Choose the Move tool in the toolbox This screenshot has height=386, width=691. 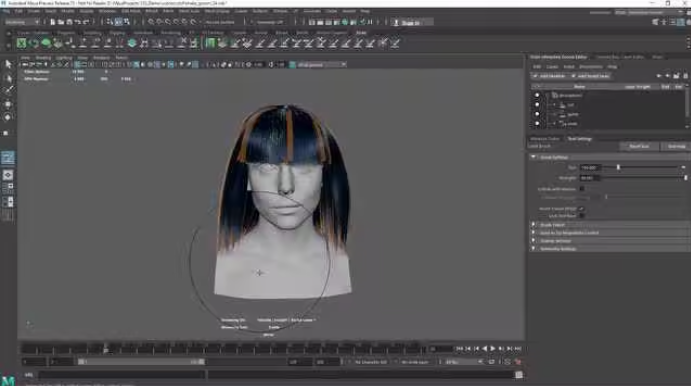coord(8,104)
